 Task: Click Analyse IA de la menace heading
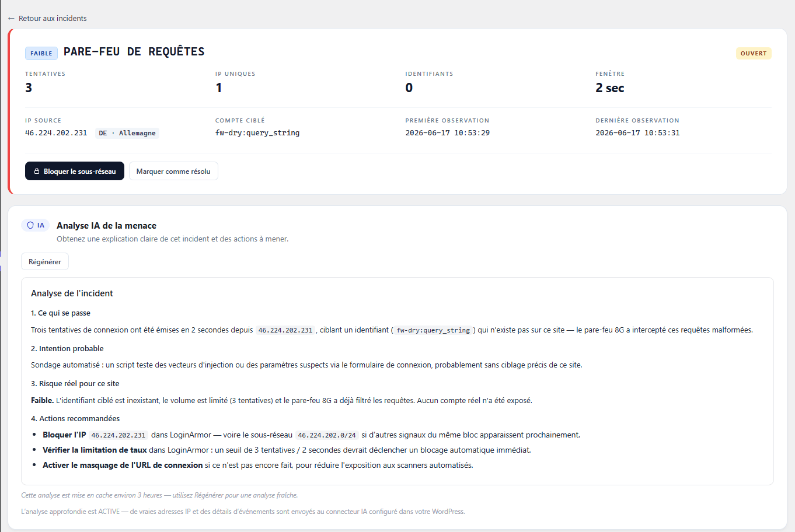[106, 225]
